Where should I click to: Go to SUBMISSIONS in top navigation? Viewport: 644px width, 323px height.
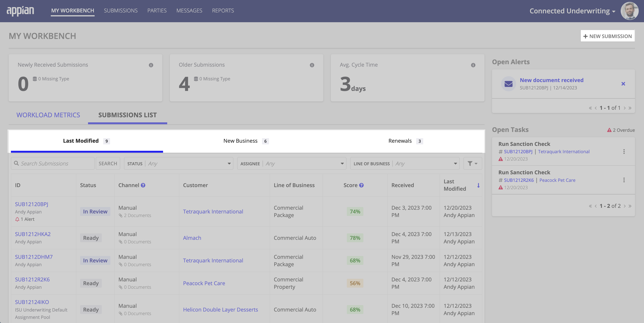121,11
